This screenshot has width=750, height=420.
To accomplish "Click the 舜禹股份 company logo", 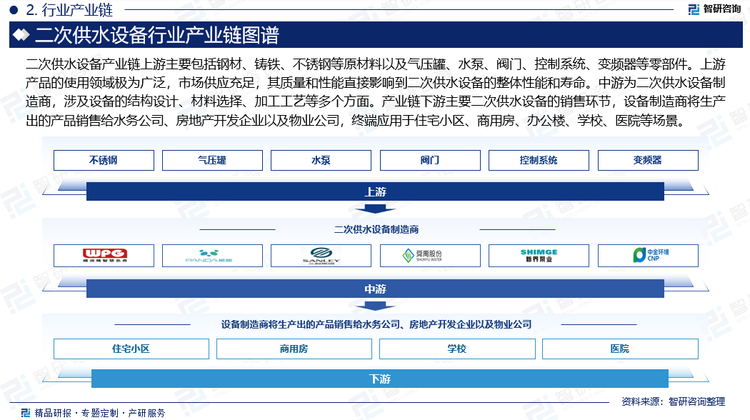I will pos(422,255).
